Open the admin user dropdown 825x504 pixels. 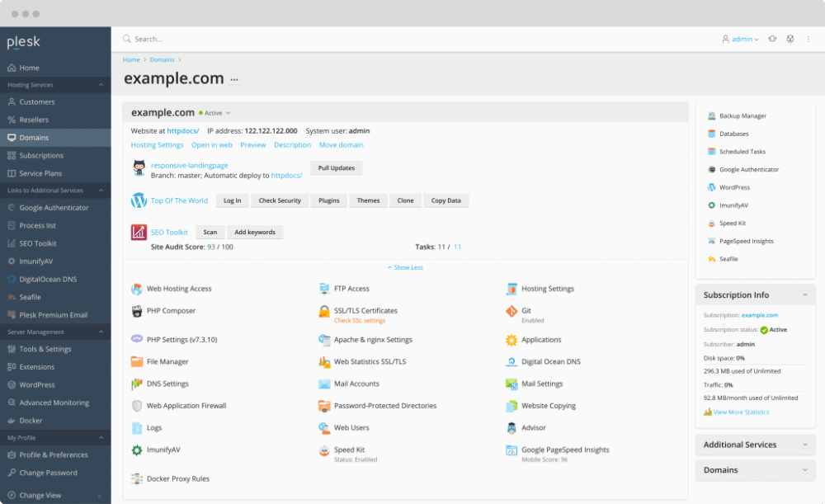[740, 39]
